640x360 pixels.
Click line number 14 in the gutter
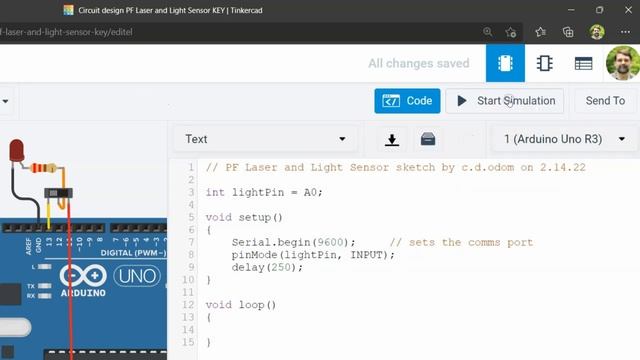click(188, 330)
